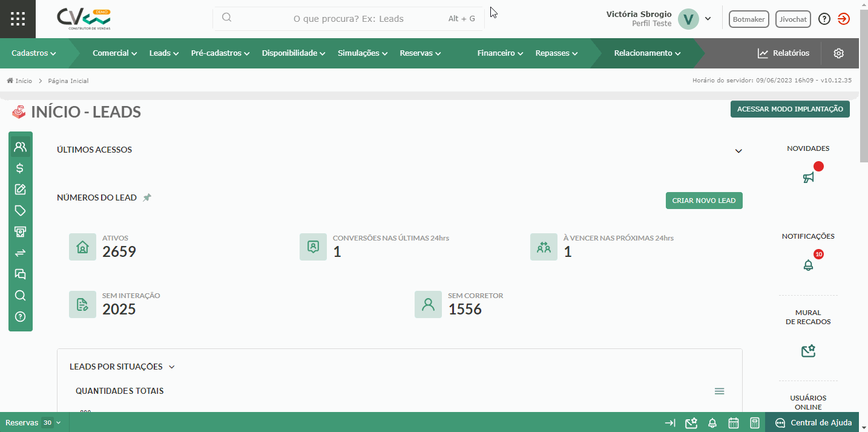
Task: Click the Página Inicial breadcrumb text
Action: tap(68, 81)
